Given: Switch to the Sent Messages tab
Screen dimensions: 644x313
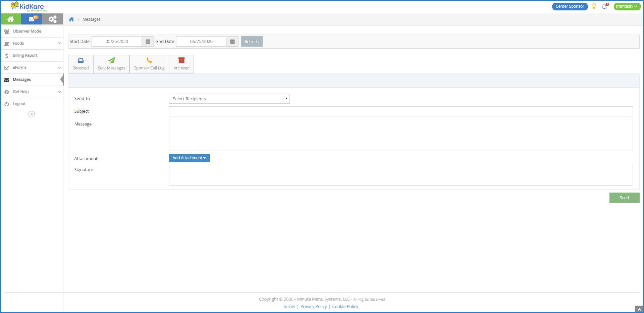Looking at the screenshot, I should [111, 64].
